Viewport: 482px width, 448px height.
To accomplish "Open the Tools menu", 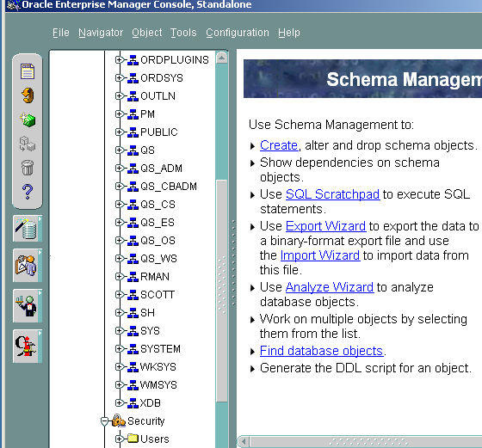I will coord(183,33).
